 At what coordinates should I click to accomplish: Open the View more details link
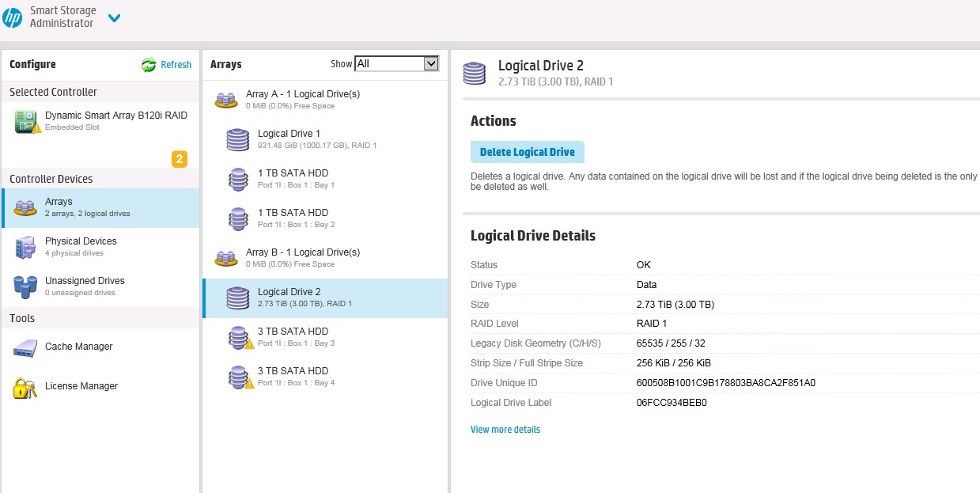point(505,430)
